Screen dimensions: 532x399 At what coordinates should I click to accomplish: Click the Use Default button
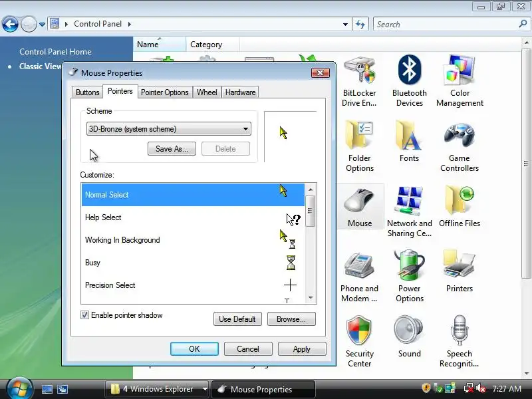[x=237, y=319]
